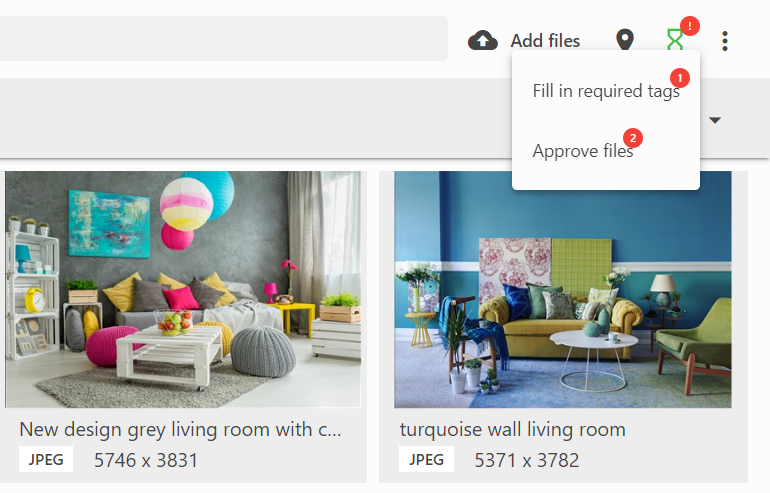Click the 5371 x 3782 dimensions text

pos(526,460)
